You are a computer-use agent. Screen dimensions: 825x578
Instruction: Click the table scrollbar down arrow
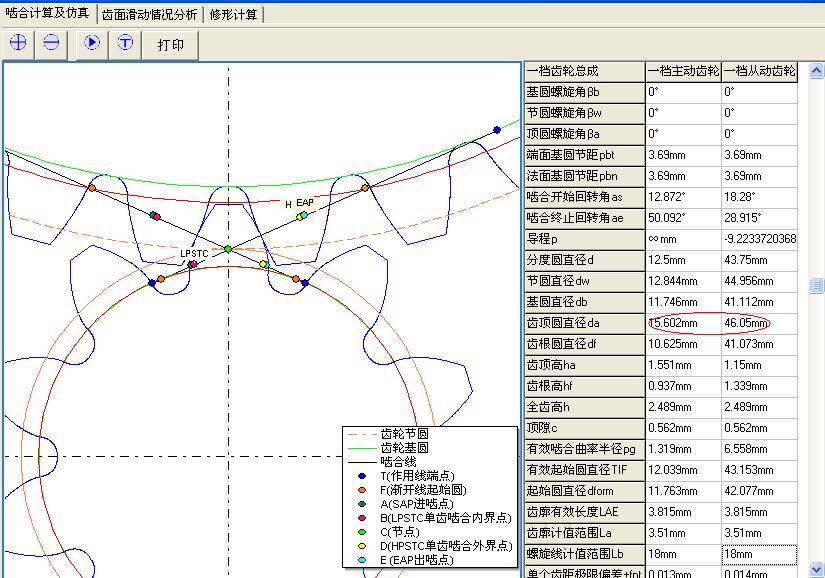point(816,569)
